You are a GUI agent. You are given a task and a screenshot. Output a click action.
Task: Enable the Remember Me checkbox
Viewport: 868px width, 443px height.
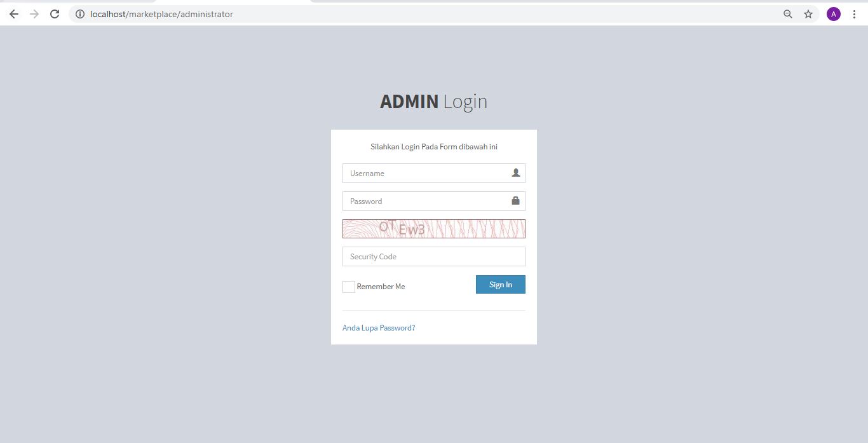(348, 287)
